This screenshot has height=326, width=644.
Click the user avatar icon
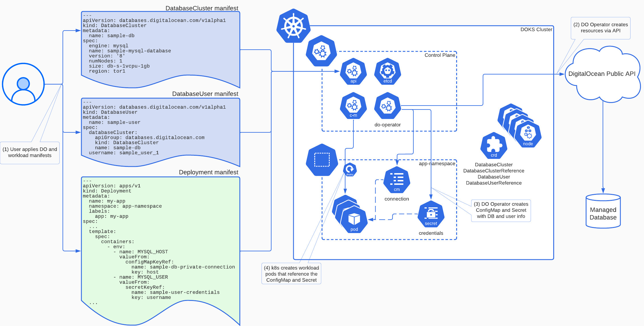23,84
